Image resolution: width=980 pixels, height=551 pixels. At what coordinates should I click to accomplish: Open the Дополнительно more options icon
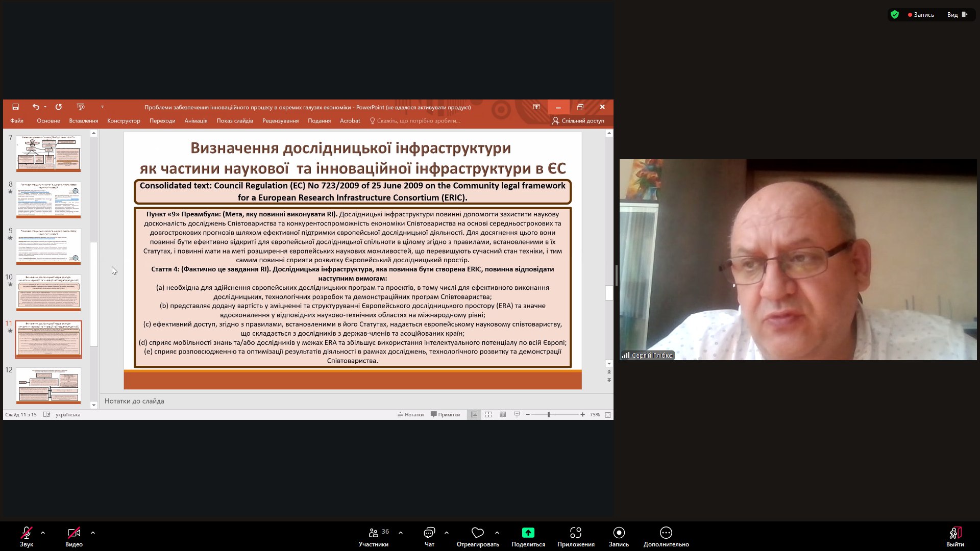[666, 533]
